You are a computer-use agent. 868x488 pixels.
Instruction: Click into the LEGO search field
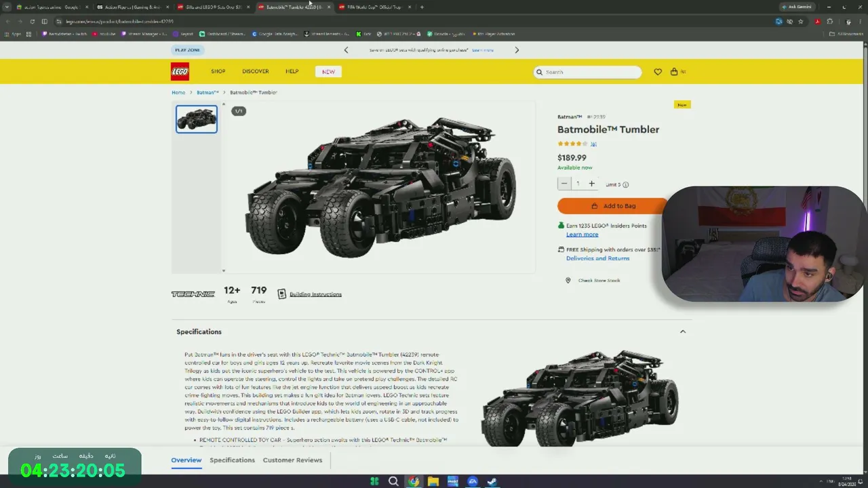(587, 72)
